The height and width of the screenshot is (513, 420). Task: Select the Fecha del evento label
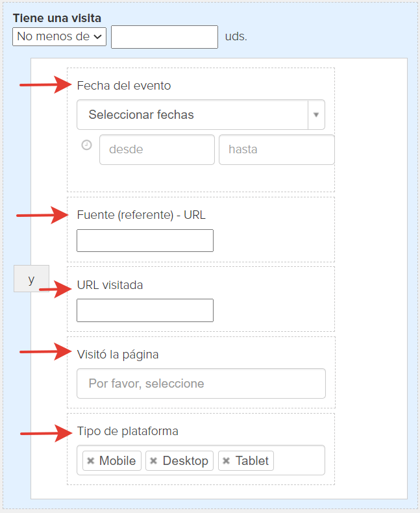click(x=124, y=86)
